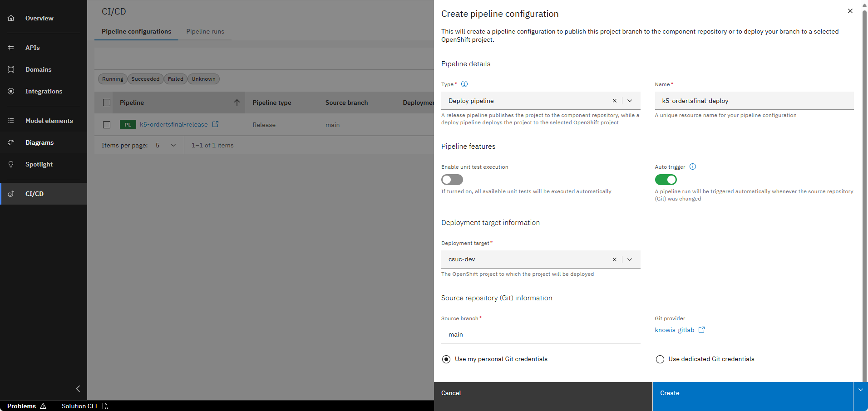Expand the Deployment target dropdown
The image size is (868, 411).
tap(630, 259)
